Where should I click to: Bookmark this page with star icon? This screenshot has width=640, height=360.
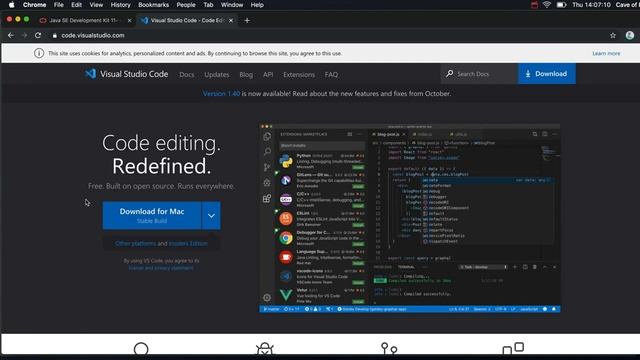[613, 36]
